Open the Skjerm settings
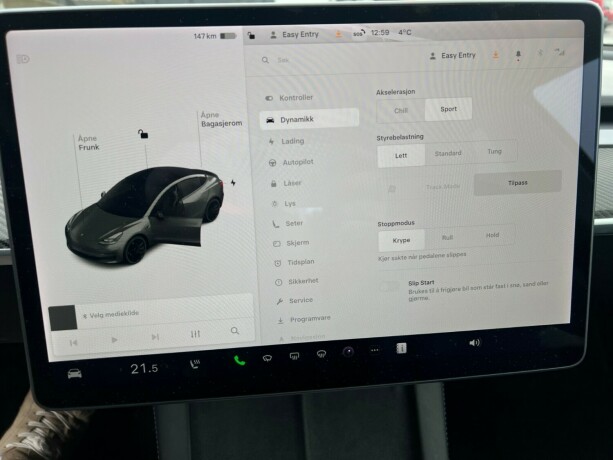 [291, 243]
